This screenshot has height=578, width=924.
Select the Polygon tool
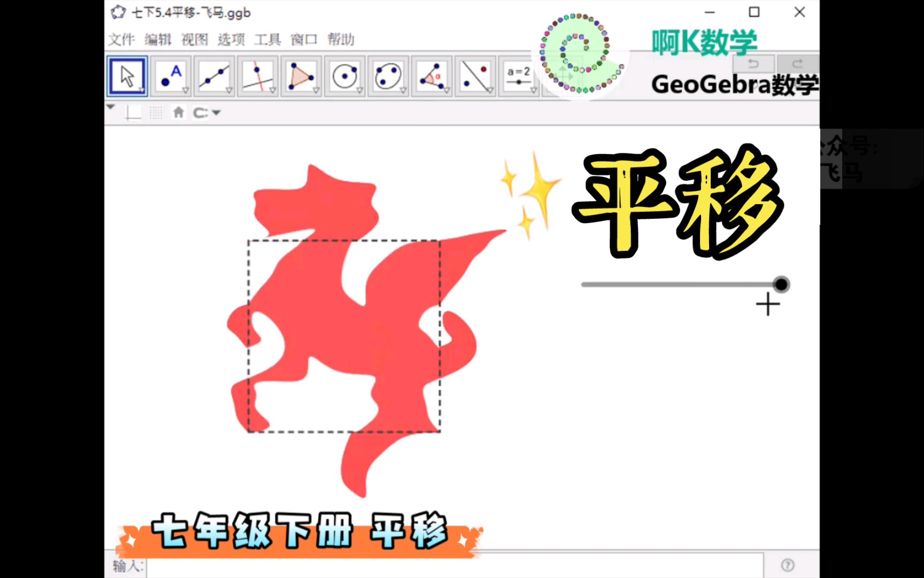click(x=301, y=76)
